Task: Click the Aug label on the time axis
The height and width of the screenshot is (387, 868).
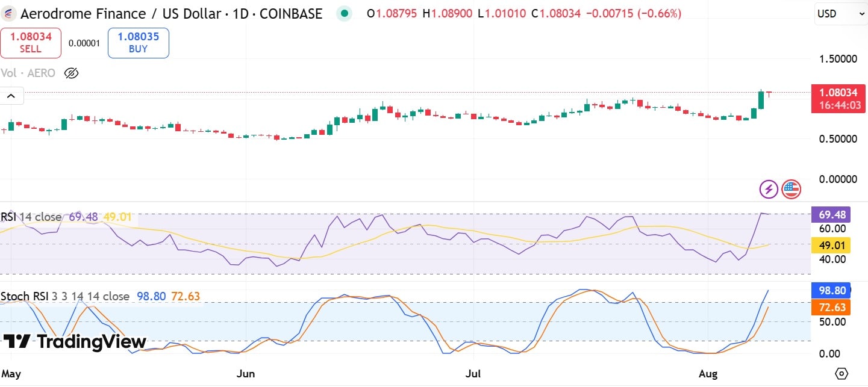Action: coord(708,374)
